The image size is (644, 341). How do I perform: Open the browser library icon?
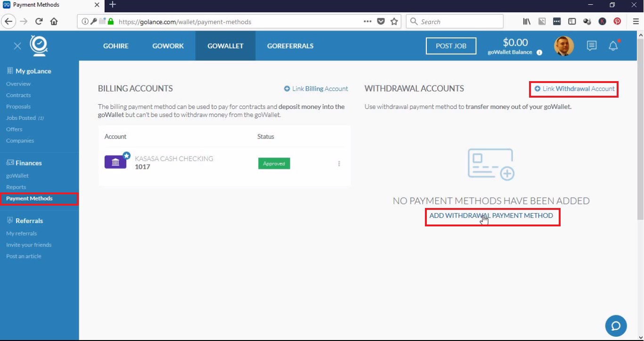[x=527, y=21]
